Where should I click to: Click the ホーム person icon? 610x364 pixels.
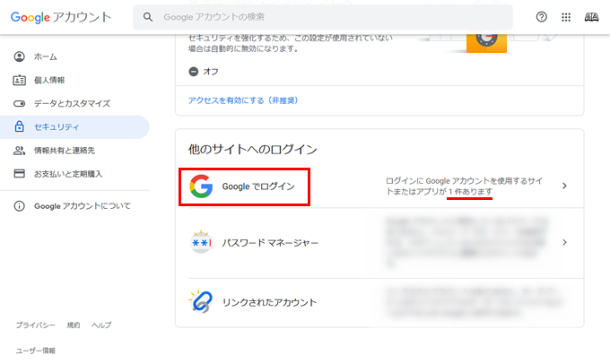point(19,56)
